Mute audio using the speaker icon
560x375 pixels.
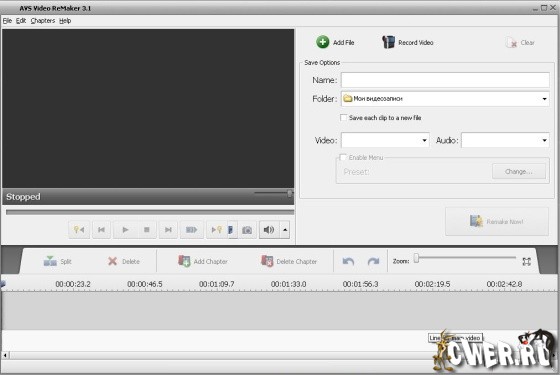(269, 230)
